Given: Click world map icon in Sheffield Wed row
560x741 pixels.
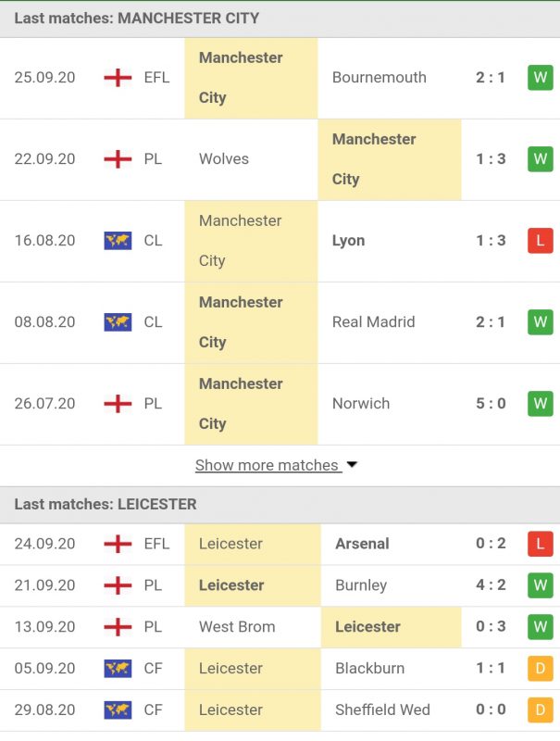Looking at the screenshot, I should point(118,710).
